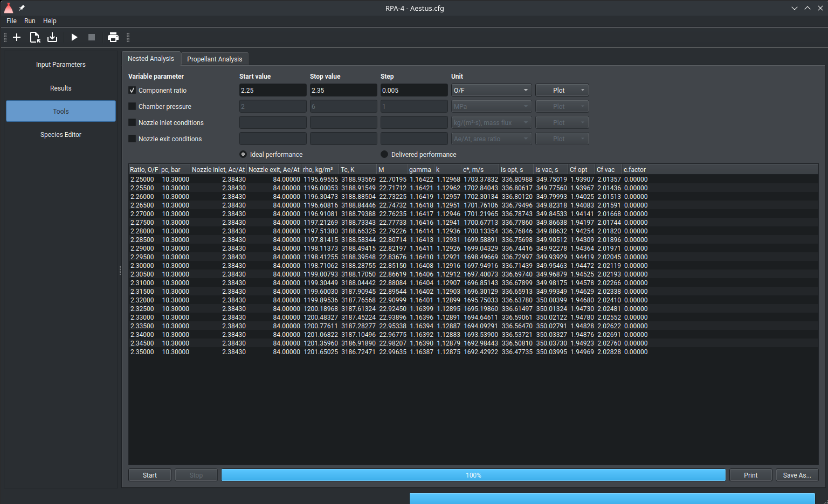Select the Delivered performance radio button
The height and width of the screenshot is (504, 828).
click(x=384, y=155)
